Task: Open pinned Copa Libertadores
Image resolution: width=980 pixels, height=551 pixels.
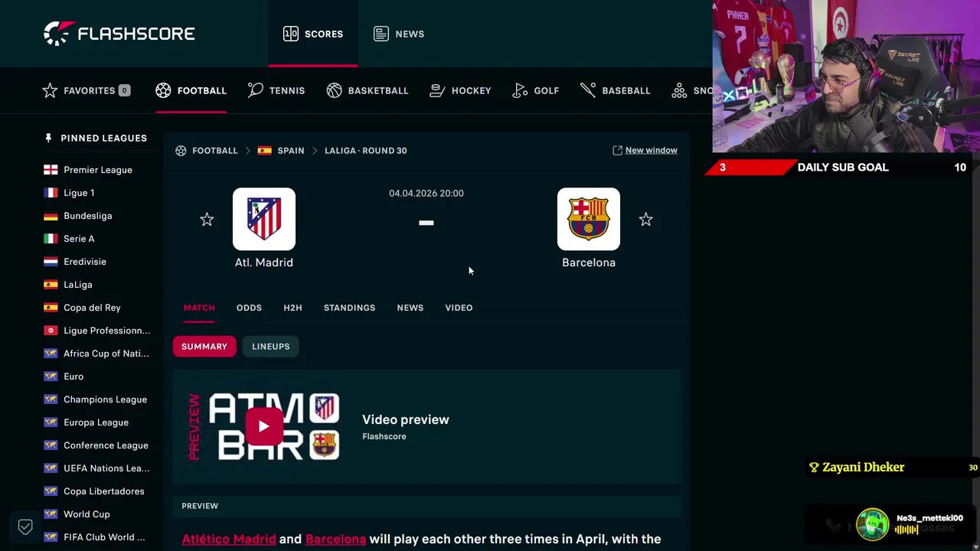Action: tap(103, 491)
